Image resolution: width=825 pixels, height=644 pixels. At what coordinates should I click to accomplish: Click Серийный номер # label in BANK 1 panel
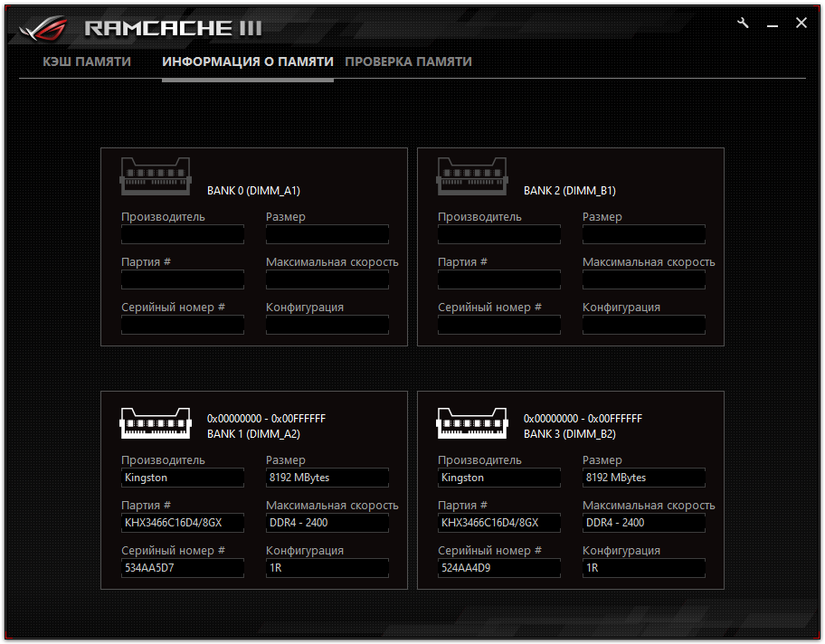[x=173, y=550]
